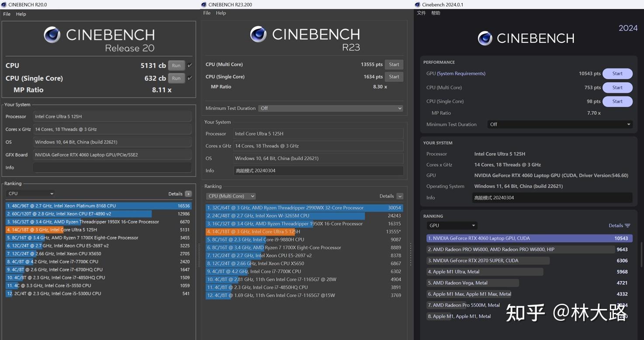Open the Help menu in Cinebench R23

pyautogui.click(x=221, y=13)
